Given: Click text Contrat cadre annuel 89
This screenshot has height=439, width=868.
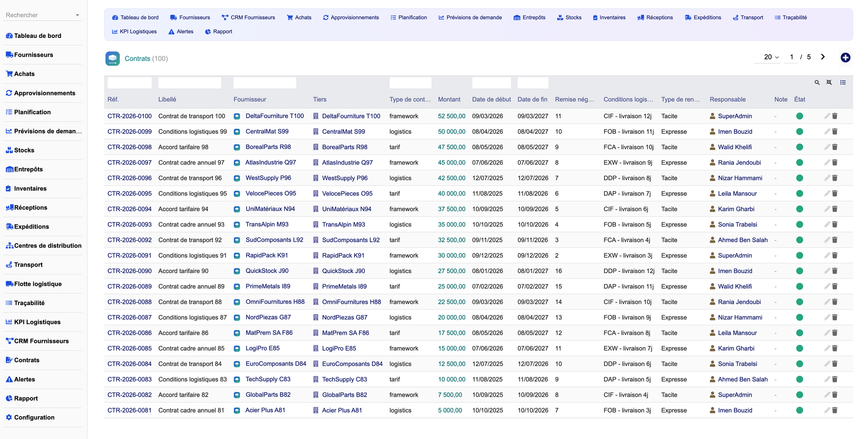Looking at the screenshot, I should click(191, 286).
